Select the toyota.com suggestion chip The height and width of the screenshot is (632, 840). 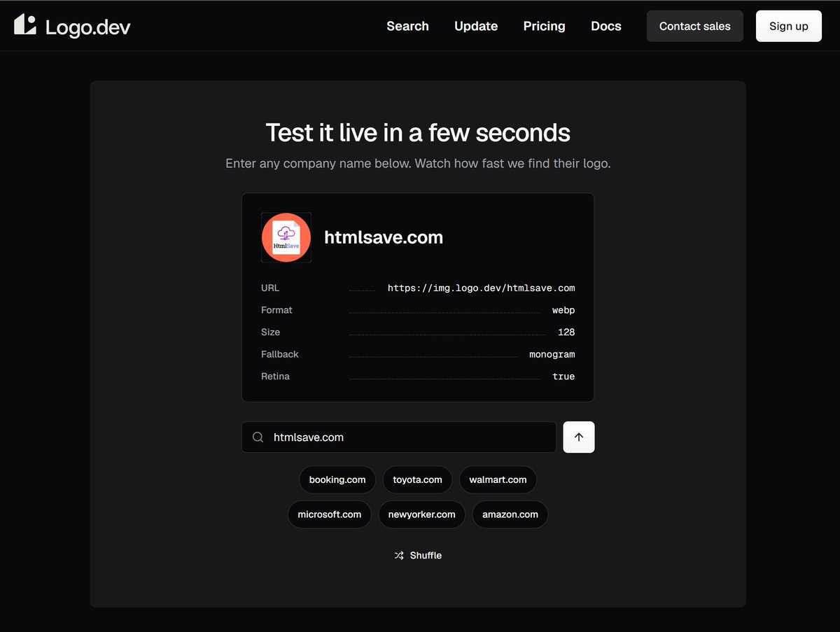418,479
